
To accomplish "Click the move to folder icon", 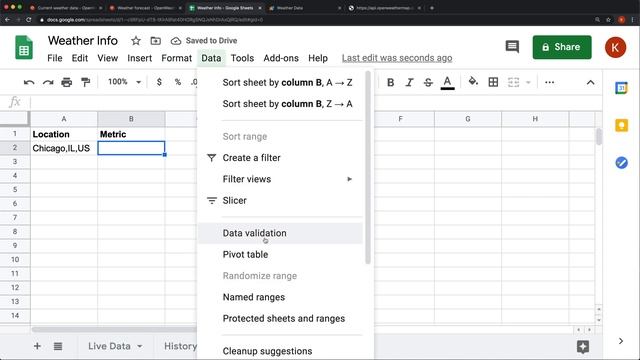I will 156,41.
